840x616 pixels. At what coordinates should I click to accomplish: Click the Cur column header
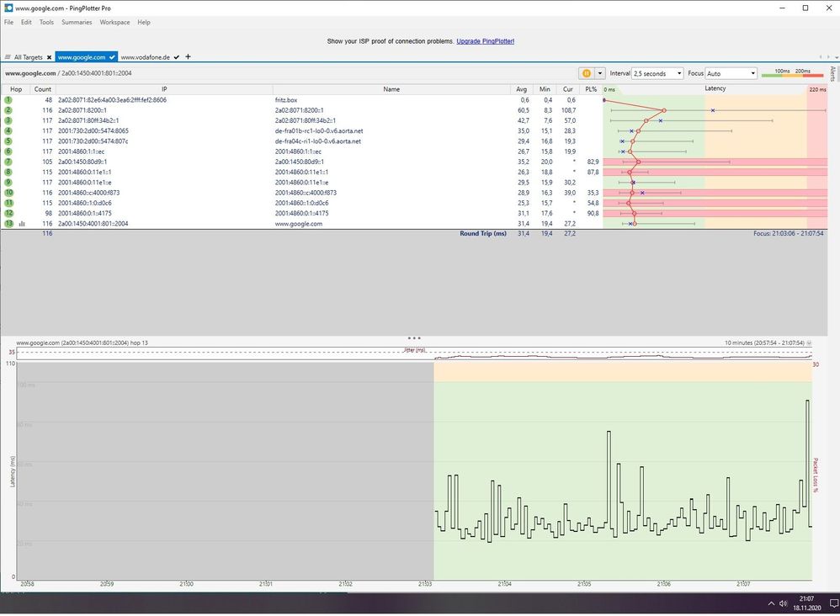point(568,89)
